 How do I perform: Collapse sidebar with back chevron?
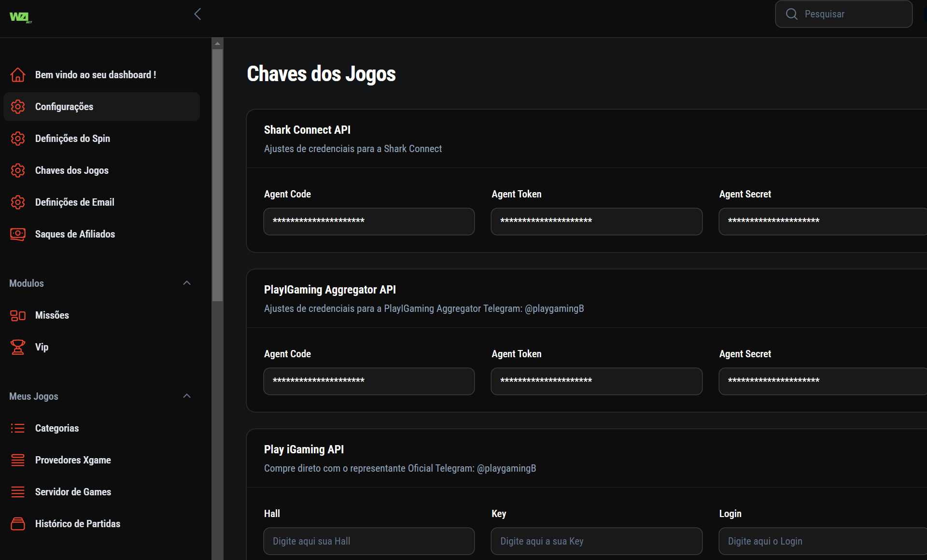click(197, 14)
